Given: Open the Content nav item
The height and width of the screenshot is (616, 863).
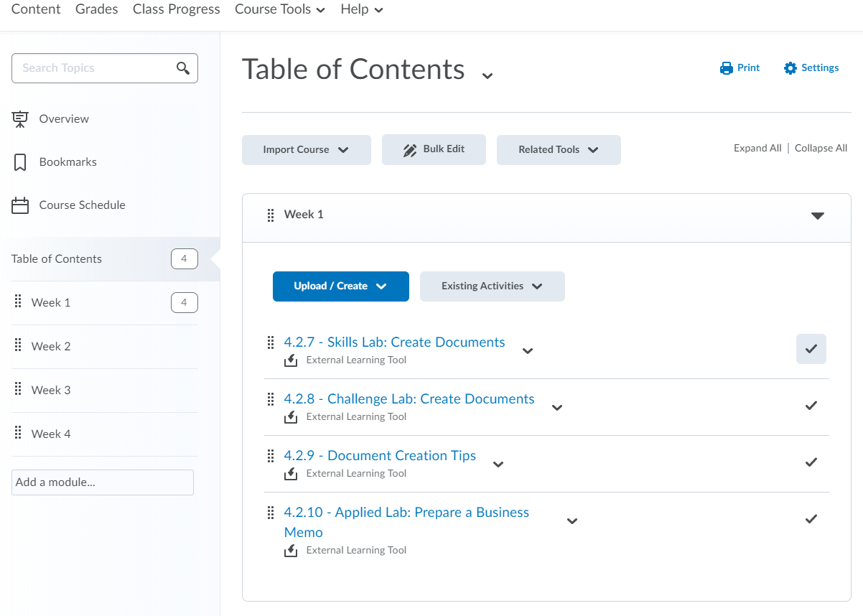Looking at the screenshot, I should click(x=36, y=9).
